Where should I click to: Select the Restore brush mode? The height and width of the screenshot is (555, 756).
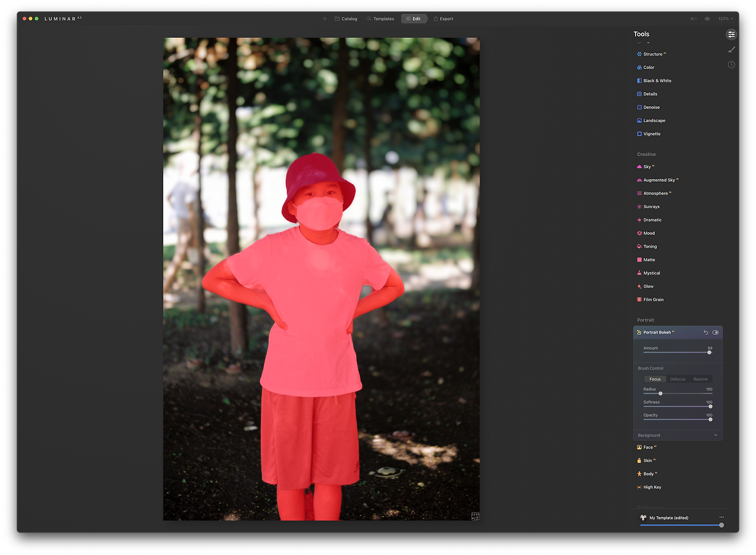coord(700,379)
